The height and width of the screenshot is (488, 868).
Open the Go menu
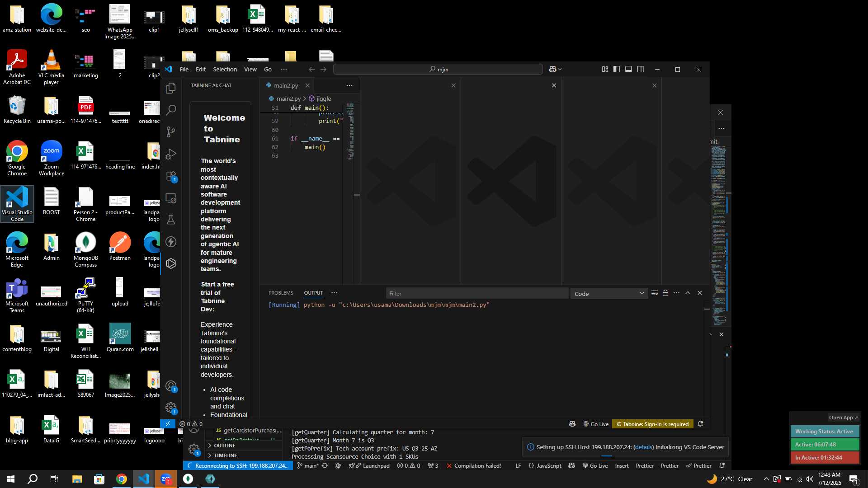click(x=268, y=69)
